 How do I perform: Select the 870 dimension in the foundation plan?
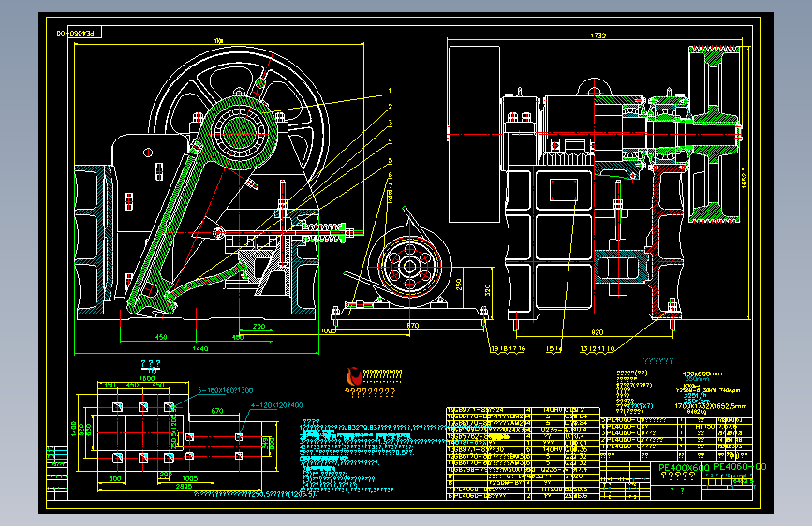(x=217, y=411)
